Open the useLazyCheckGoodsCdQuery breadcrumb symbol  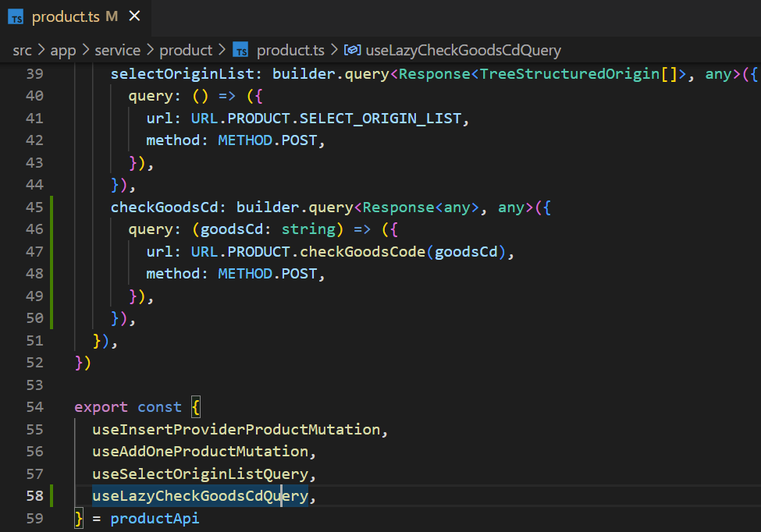(x=463, y=51)
